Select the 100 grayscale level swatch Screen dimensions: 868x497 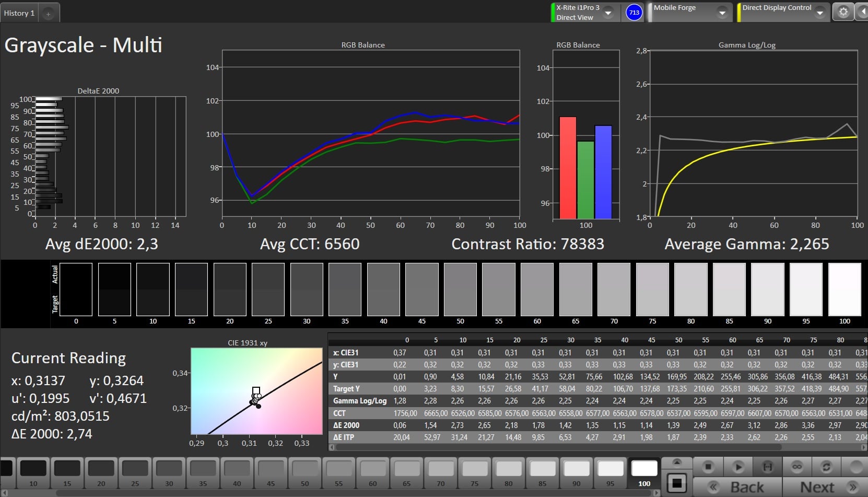(x=644, y=469)
